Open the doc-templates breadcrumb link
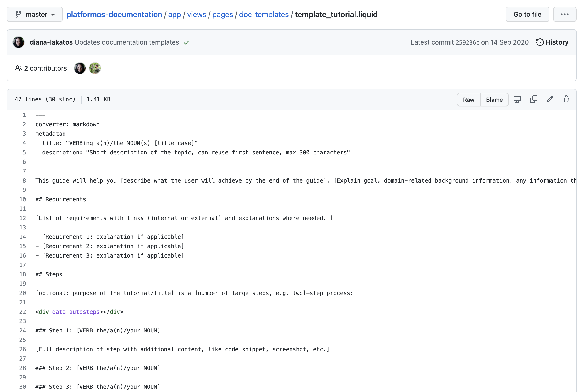The image size is (586, 392). 264,14
